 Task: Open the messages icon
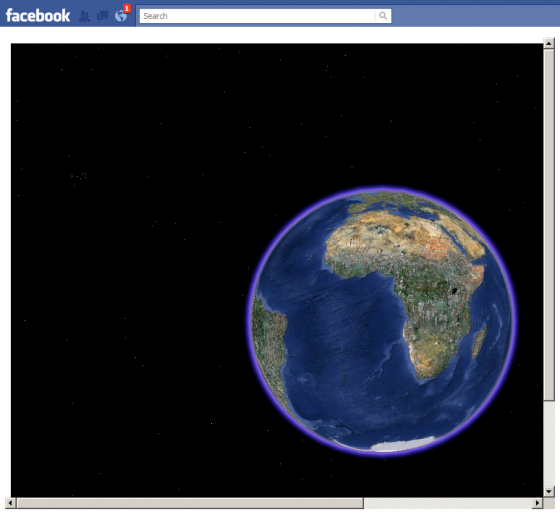click(103, 16)
